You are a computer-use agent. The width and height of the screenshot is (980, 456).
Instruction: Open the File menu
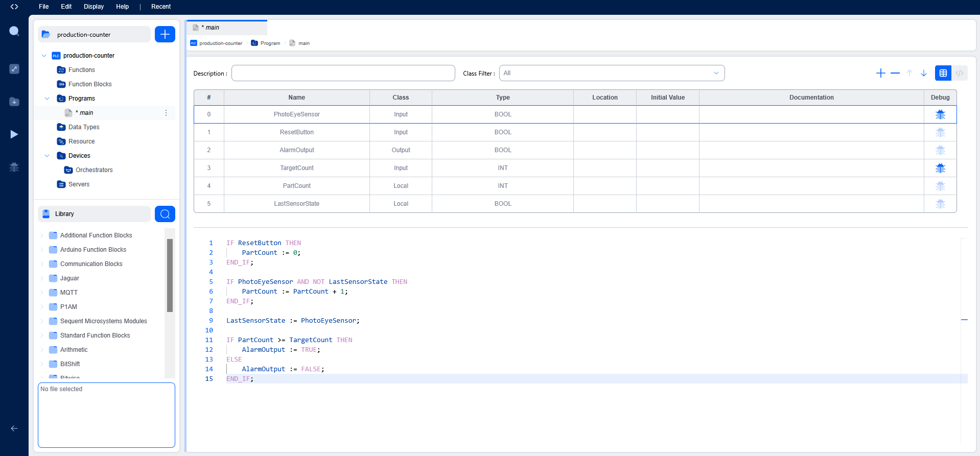(44, 7)
